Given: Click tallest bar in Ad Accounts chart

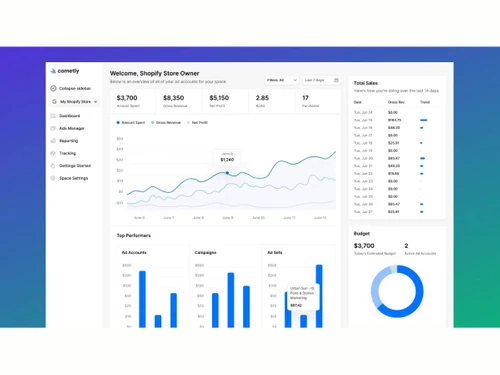Looking at the screenshot, I should (x=142, y=299).
